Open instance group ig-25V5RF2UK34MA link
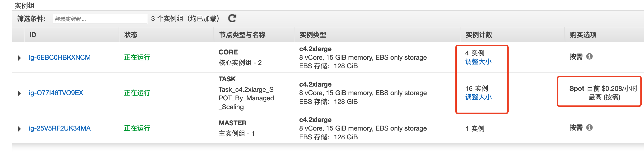 [x=60, y=128]
